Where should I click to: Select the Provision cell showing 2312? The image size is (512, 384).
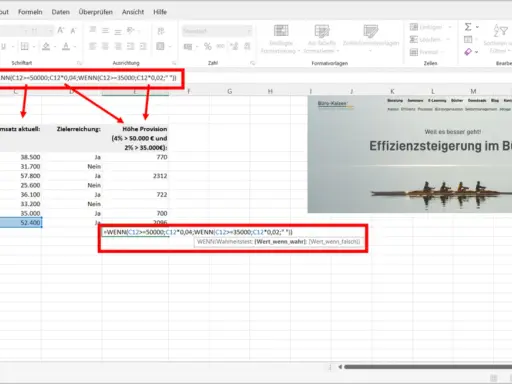135,176
